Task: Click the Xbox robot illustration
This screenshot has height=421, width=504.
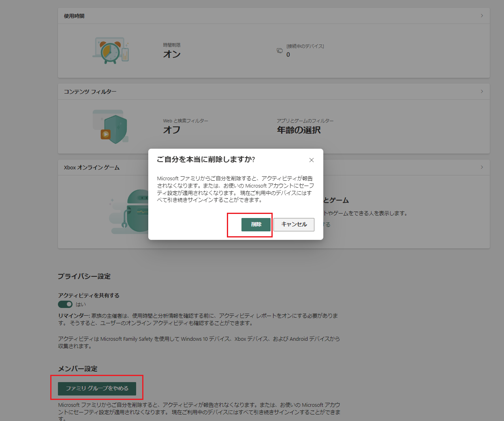Action: [129, 212]
